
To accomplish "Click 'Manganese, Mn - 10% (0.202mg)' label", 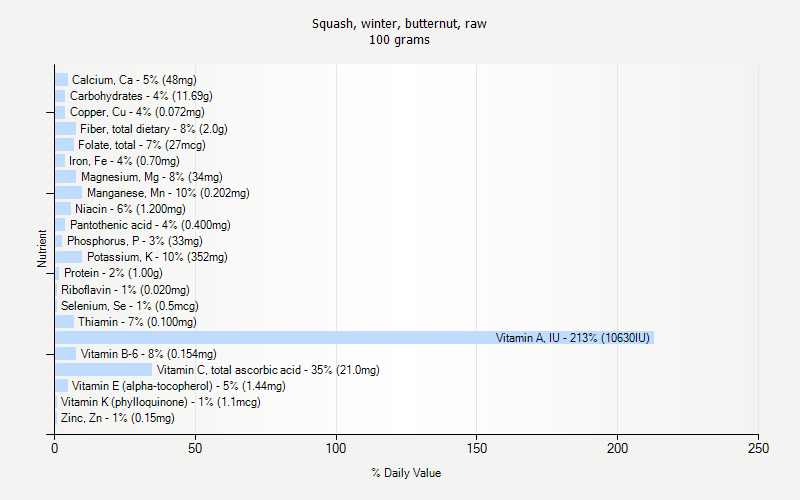I will click(x=168, y=193).
